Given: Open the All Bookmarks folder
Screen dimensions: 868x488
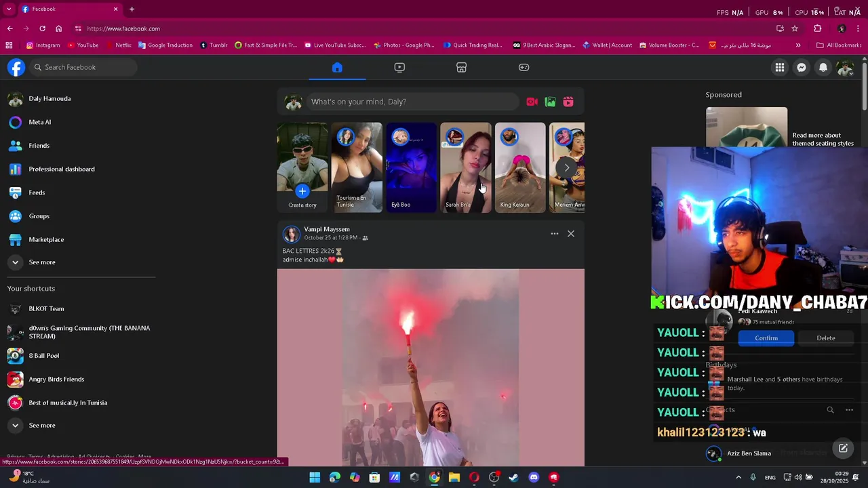Looking at the screenshot, I should tap(840, 45).
